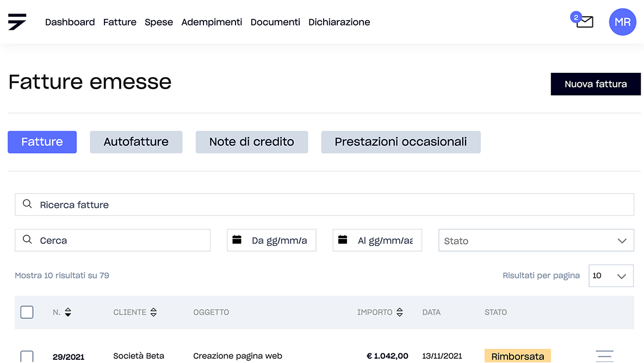
Task: Switch to the Autofatture tab
Action: [x=136, y=142]
